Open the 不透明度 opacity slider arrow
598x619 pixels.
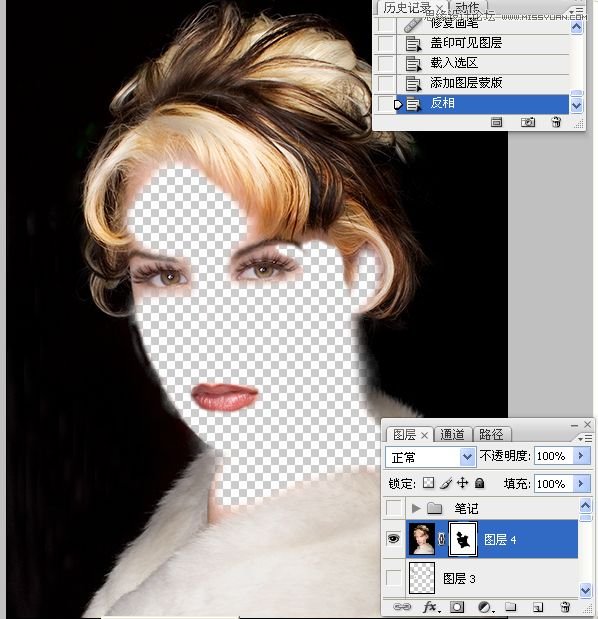(580, 456)
